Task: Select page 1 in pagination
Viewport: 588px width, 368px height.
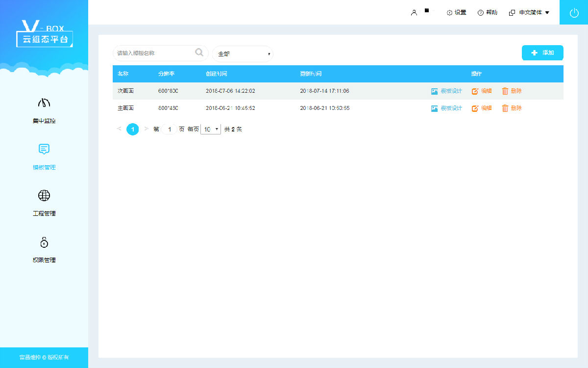Action: coord(133,130)
